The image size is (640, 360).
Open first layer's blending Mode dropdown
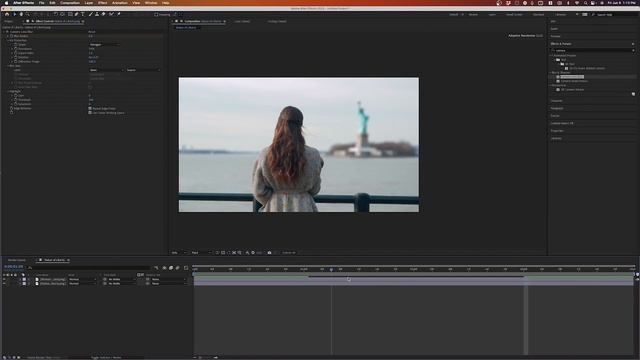[x=82, y=279]
